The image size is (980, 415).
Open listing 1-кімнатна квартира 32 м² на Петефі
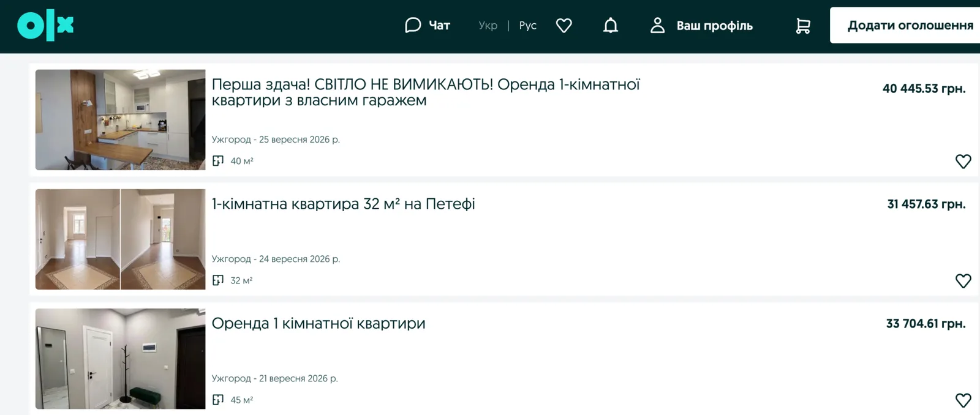(343, 204)
